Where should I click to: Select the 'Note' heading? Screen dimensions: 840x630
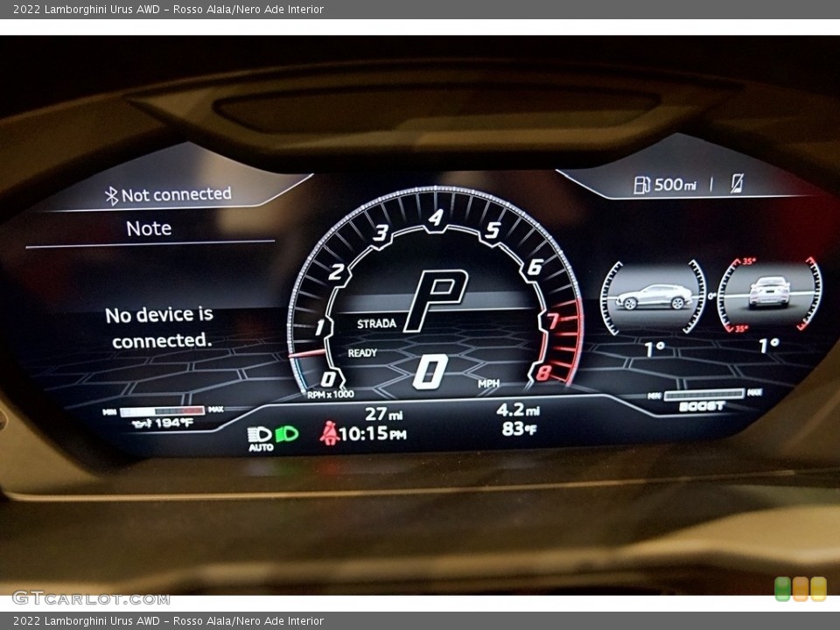(x=149, y=228)
